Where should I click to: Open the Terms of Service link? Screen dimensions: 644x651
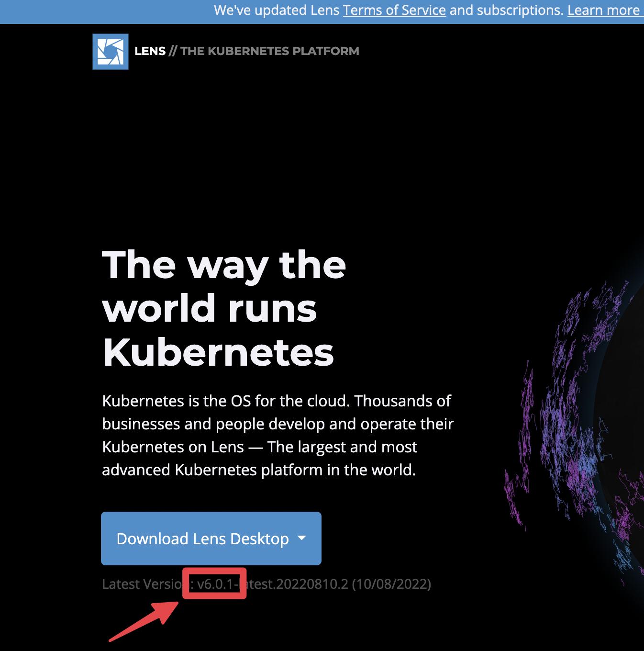tap(394, 10)
